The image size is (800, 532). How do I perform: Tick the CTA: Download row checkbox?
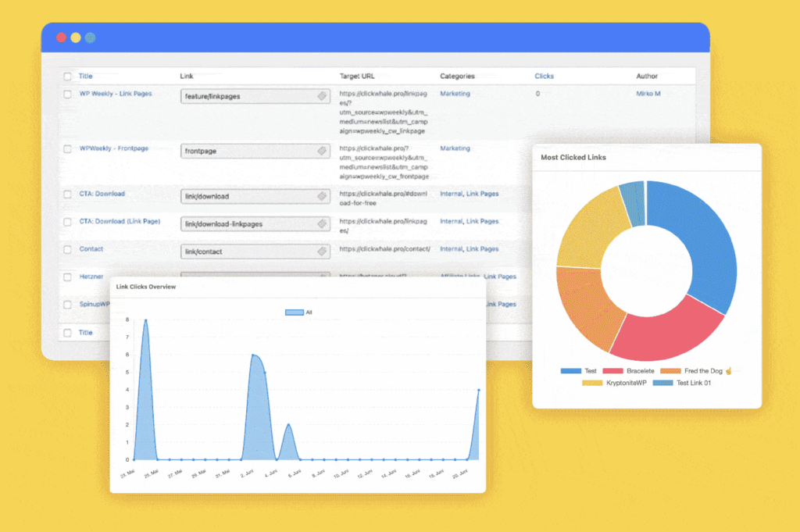[67, 195]
